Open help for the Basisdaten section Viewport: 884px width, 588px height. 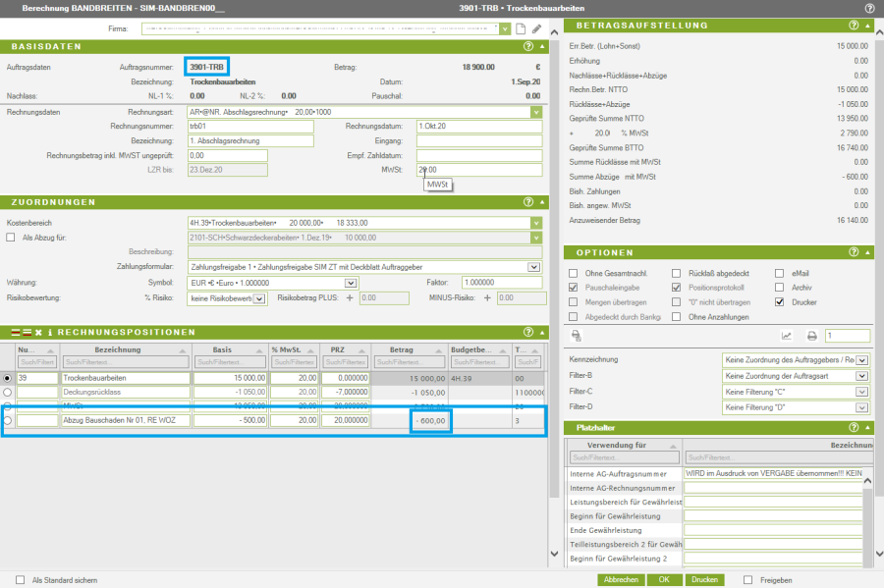[x=528, y=46]
